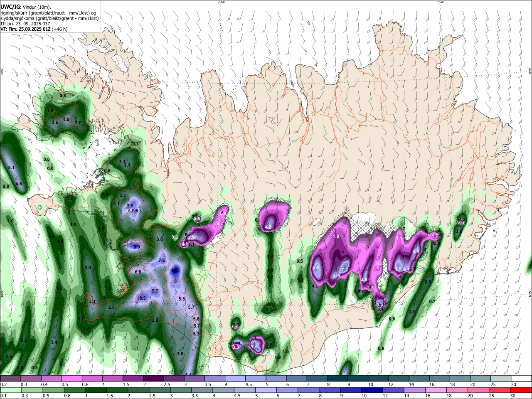Click the value "4.0" in the Westfjords cluster

point(66,119)
